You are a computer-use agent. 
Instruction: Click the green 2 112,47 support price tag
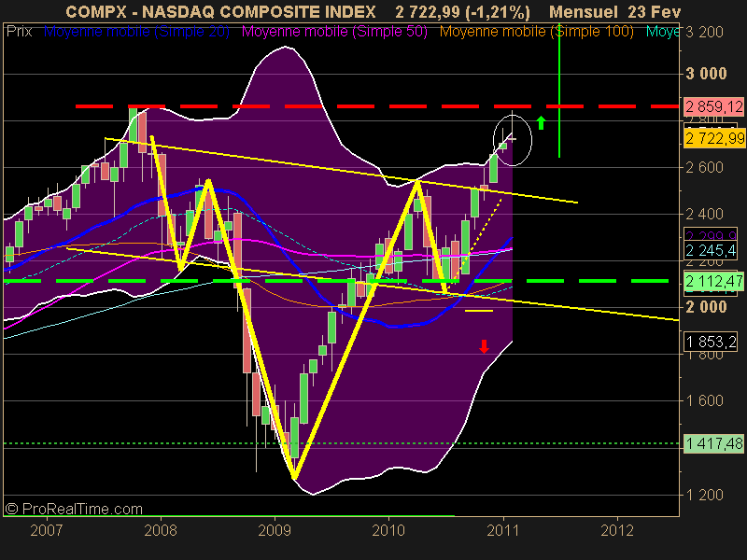click(714, 281)
